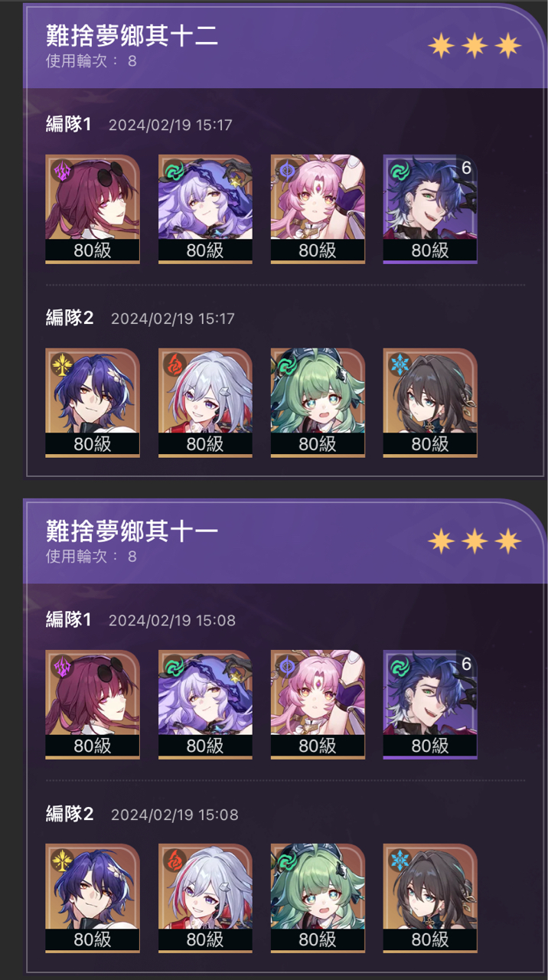Open the green-haired character in stage twelve team 2
Image resolution: width=548 pixels, height=980 pixels.
[x=318, y=403]
